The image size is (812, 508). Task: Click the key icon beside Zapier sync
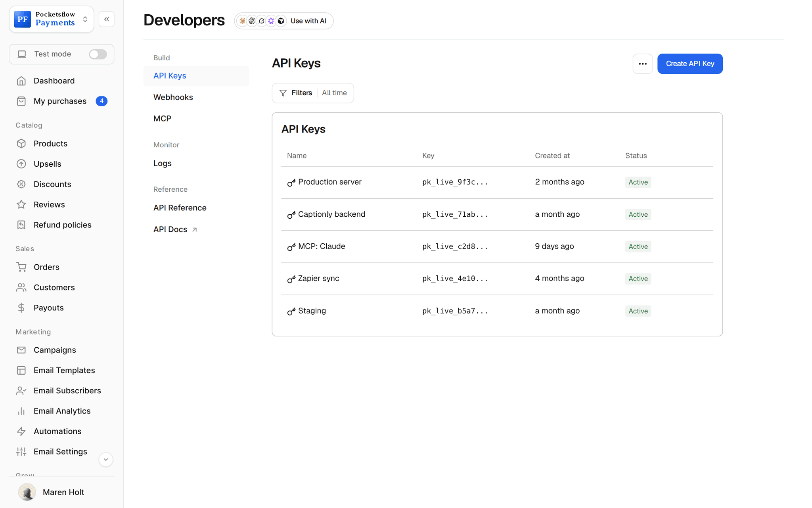click(x=291, y=279)
